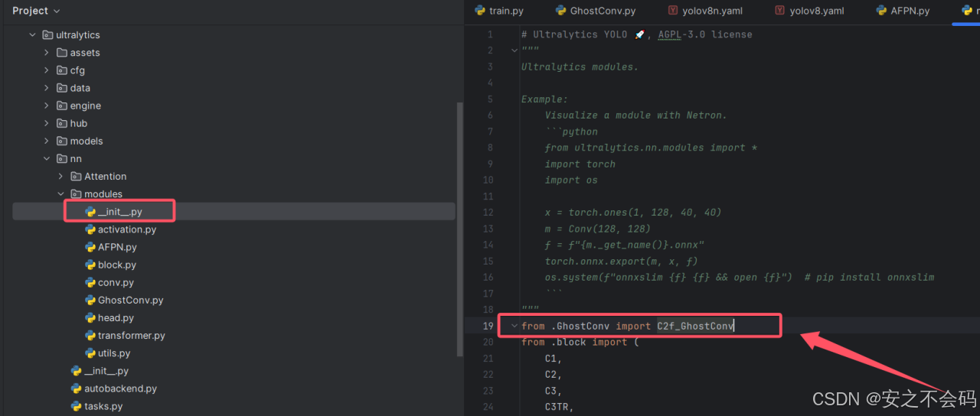Screen dimensions: 980x416
Task: Expand the cfg folder
Action: coord(47,70)
